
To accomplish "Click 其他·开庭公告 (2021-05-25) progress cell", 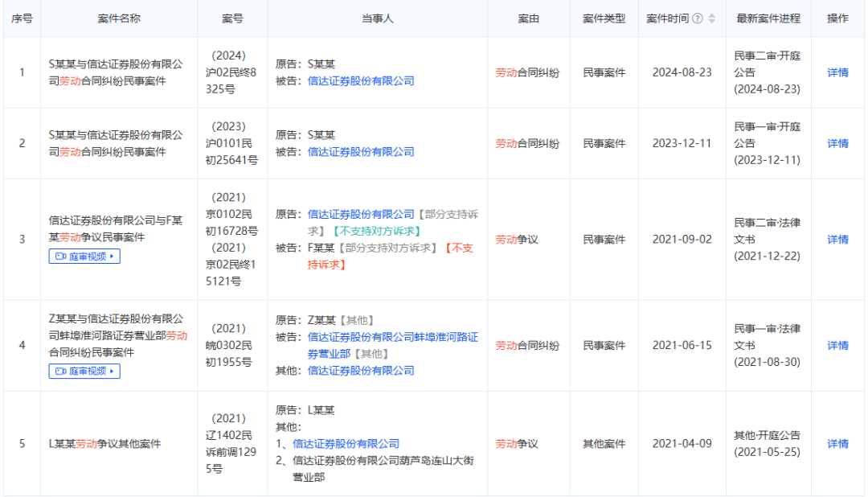I will coord(768,444).
